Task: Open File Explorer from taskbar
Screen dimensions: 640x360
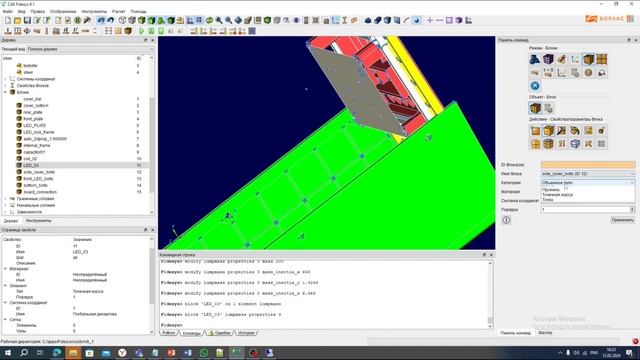Action: (x=73, y=353)
